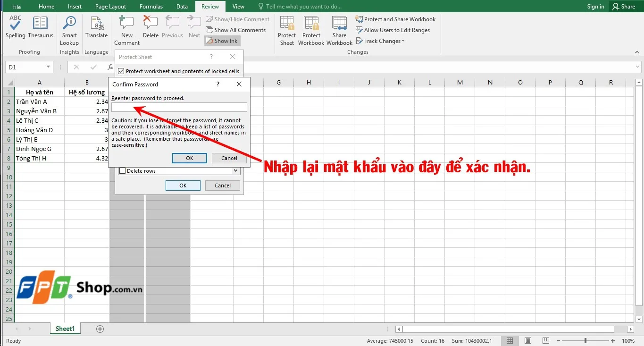
Task: Click the Reenter password input field
Action: pos(179,107)
